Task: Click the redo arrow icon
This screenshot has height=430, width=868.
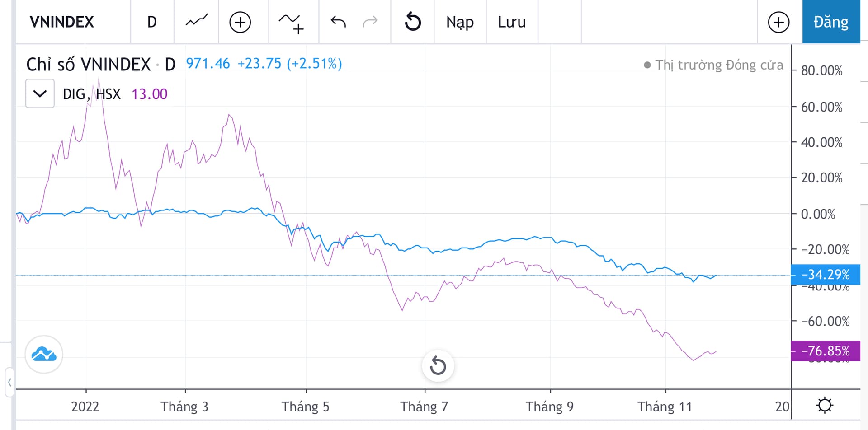Action: pos(370,22)
